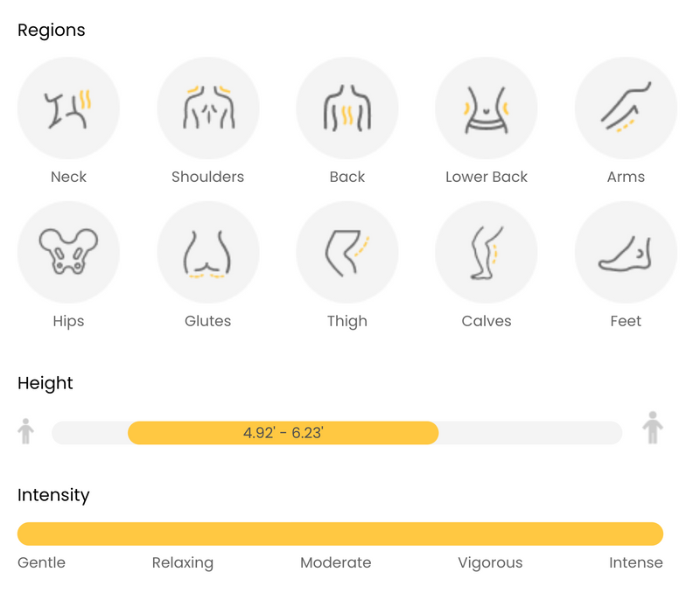Click the tall person height icon
The height and width of the screenshot is (607, 700).
click(653, 428)
